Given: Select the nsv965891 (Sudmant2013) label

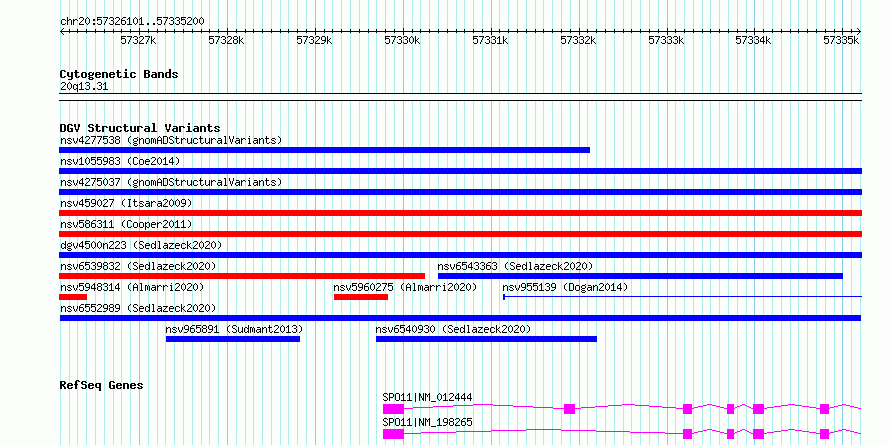Looking at the screenshot, I should point(234,329).
